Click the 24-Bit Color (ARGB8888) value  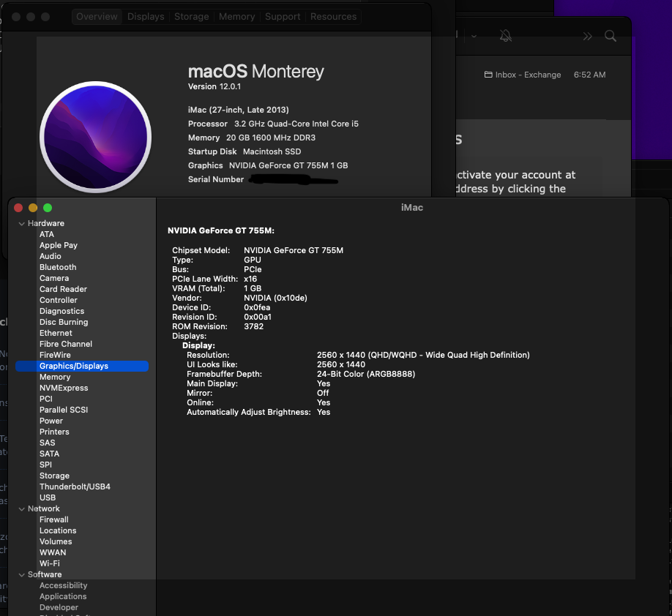366,374
